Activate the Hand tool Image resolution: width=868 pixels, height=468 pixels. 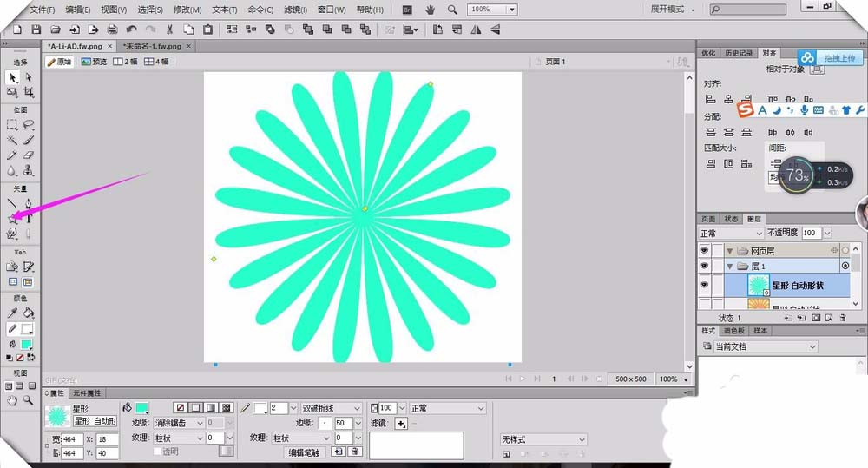12,400
